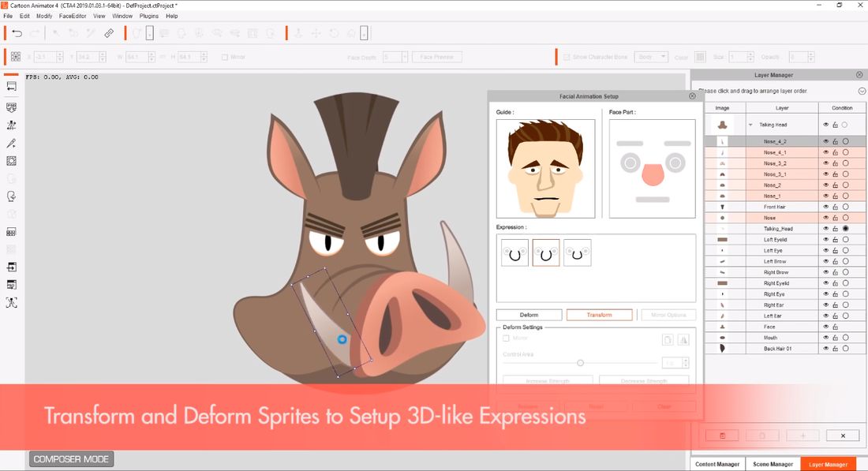Open the Help menu
This screenshot has width=868, height=471.
[171, 16]
